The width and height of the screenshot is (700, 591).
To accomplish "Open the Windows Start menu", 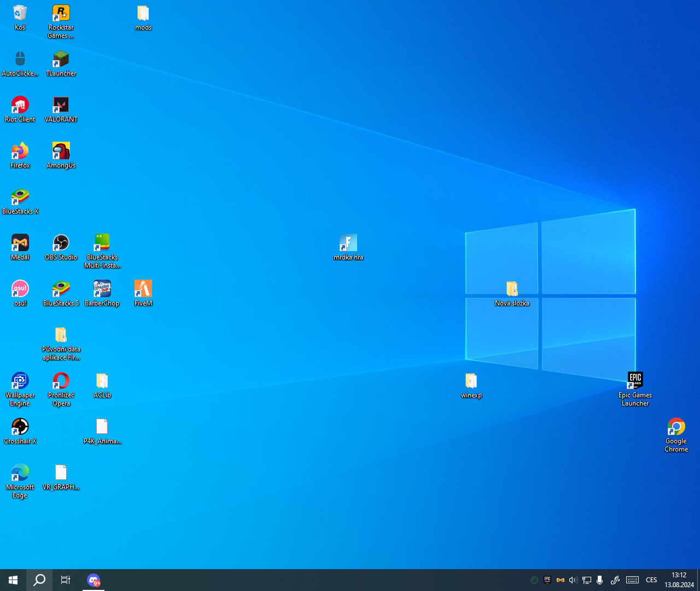I will coord(13,580).
